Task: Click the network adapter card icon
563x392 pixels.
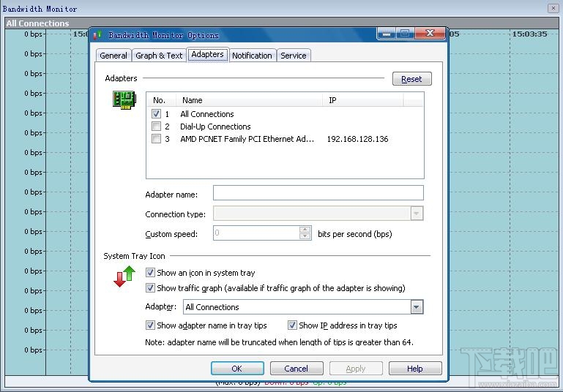Action: [x=124, y=99]
